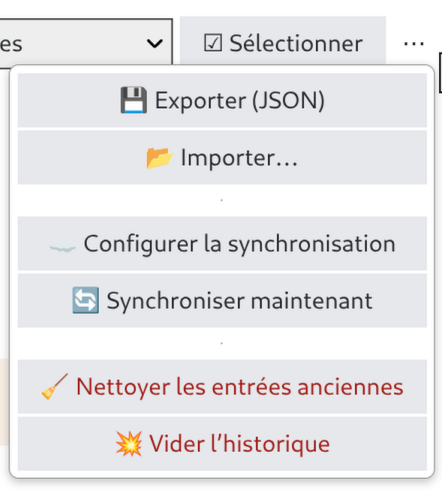Viewport: 442px width, 497px height.
Task: Click the separator dot below Synchroniser maintenant
Action: click(x=222, y=343)
